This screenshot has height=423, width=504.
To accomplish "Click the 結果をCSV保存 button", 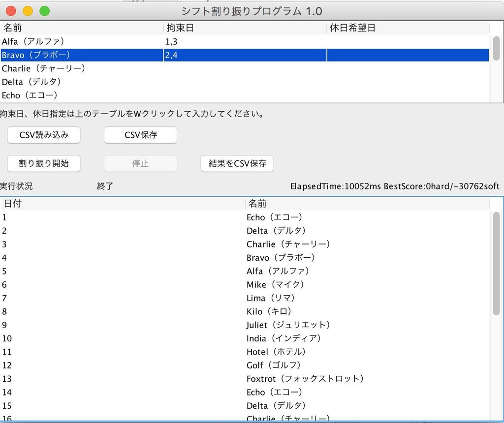I will click(x=237, y=164).
